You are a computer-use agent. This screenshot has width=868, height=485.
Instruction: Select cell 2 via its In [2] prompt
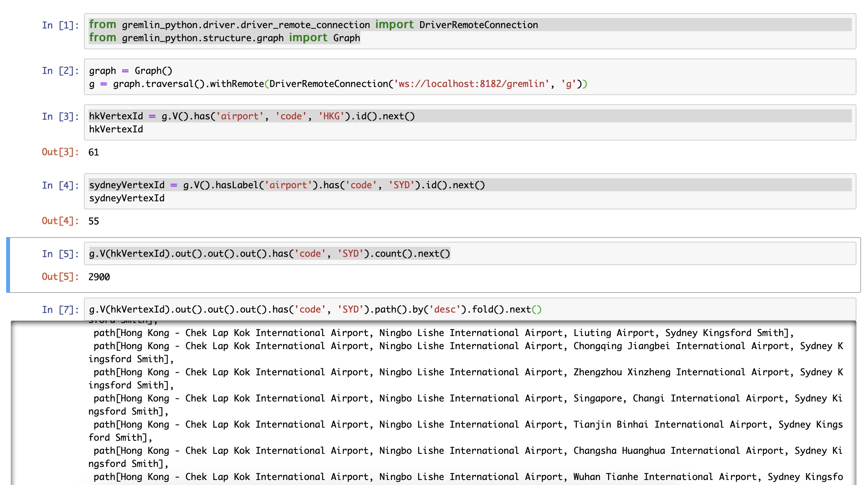60,71
